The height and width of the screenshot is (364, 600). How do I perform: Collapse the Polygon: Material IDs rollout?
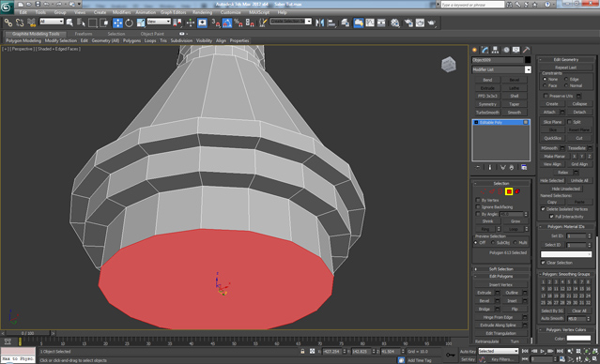pos(565,227)
